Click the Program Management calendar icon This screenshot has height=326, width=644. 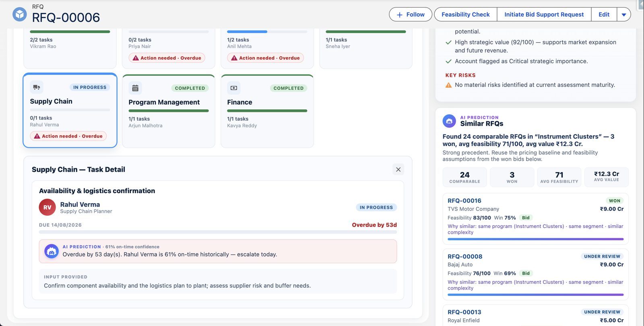tap(135, 88)
